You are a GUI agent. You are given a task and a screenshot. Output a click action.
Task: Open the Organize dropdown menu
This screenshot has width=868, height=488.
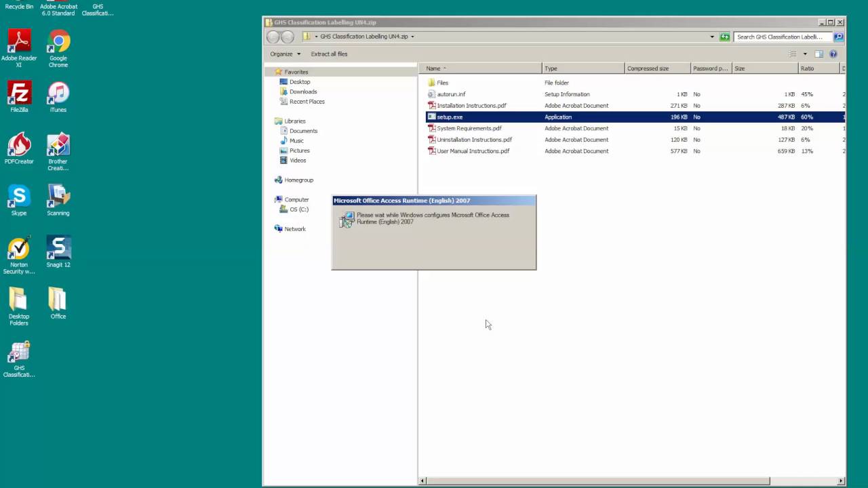point(285,54)
